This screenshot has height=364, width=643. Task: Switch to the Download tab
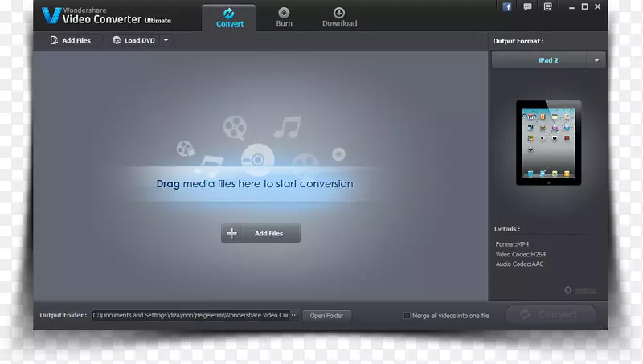[339, 16]
